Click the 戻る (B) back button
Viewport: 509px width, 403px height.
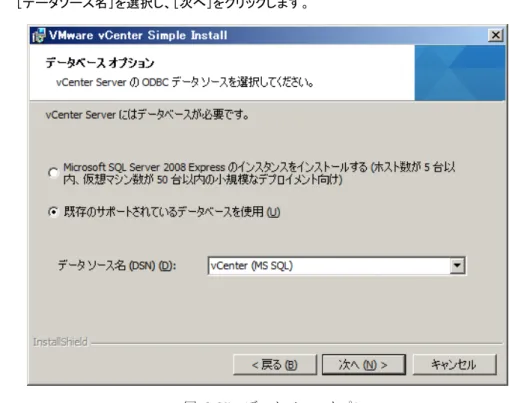(275, 364)
